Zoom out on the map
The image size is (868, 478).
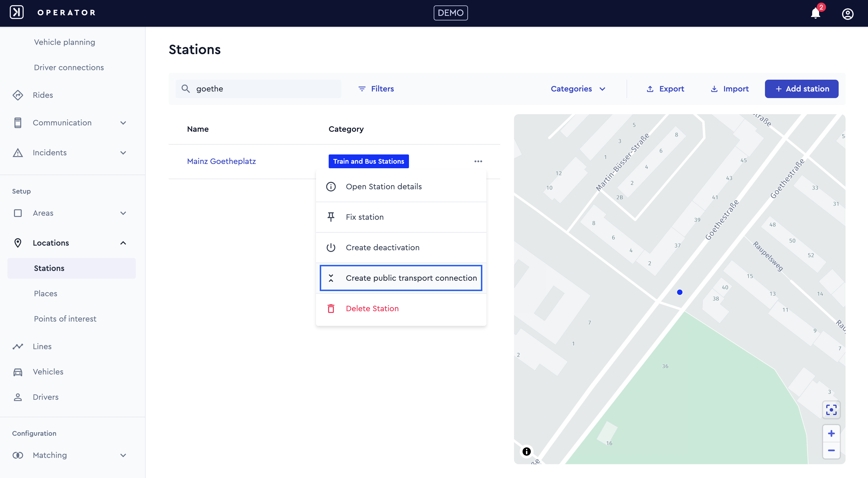[831, 450]
